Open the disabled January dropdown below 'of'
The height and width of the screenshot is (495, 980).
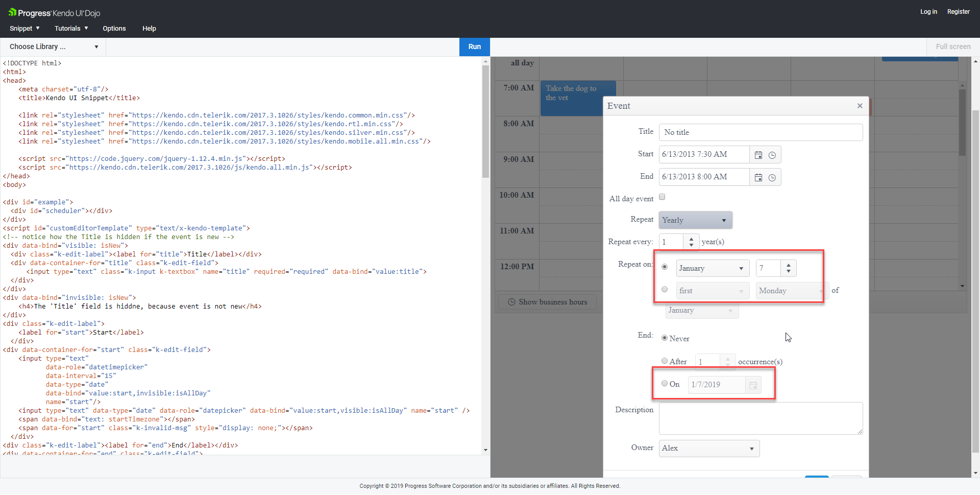[702, 311]
